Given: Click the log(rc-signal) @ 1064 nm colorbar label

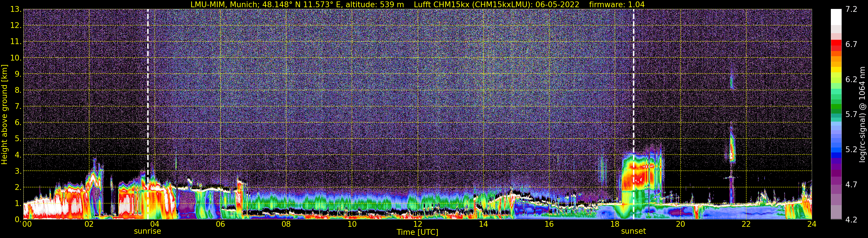Looking at the screenshot, I should [x=862, y=114].
